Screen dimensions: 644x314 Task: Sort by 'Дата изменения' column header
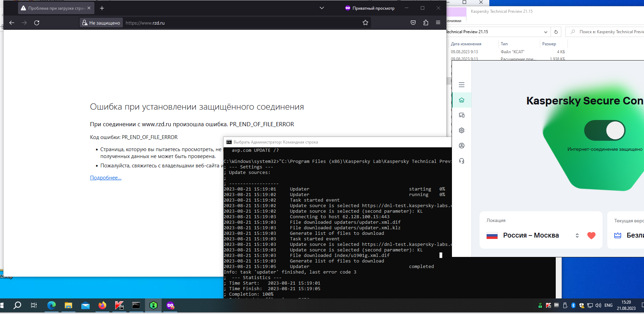(466, 44)
